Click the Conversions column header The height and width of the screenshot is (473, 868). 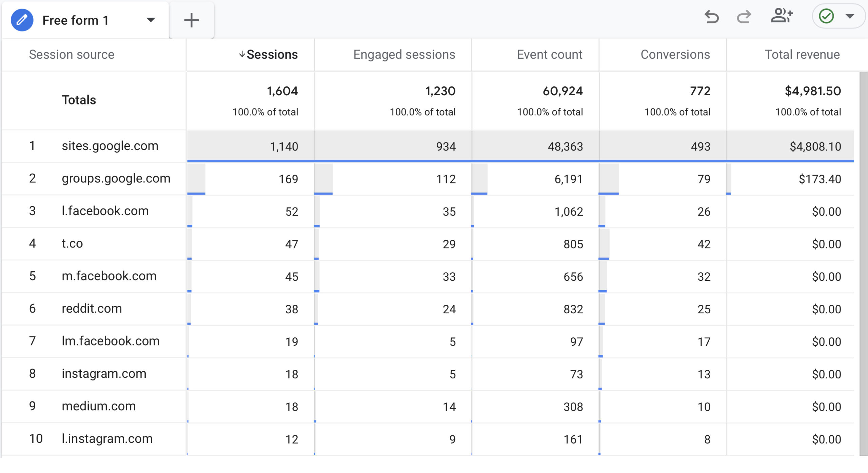coord(675,54)
